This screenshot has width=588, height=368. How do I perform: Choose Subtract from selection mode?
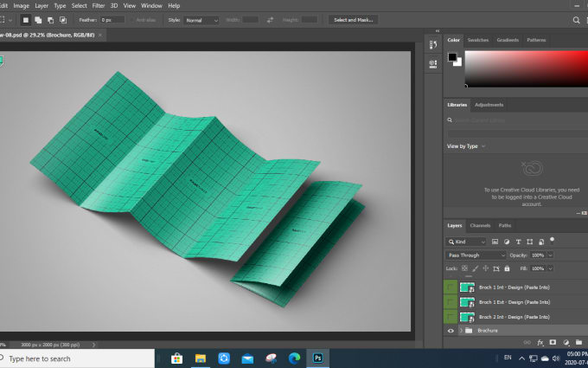[50, 20]
